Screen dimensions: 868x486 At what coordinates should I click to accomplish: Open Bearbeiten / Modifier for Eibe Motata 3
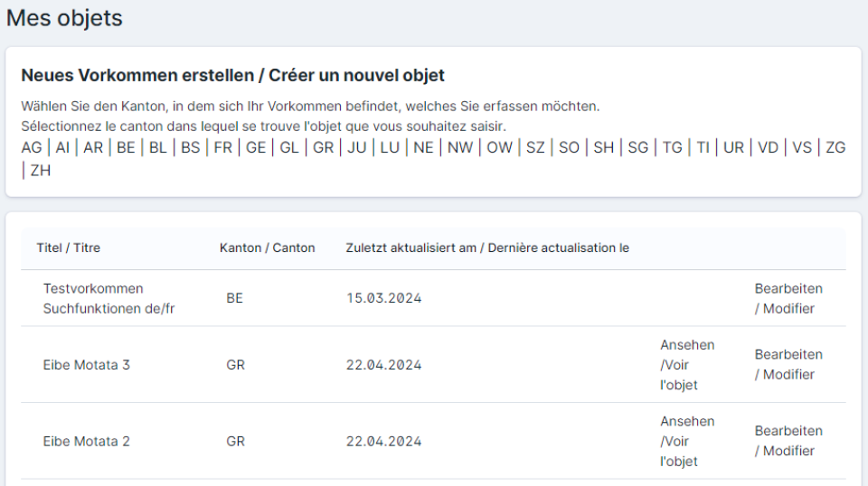(788, 364)
